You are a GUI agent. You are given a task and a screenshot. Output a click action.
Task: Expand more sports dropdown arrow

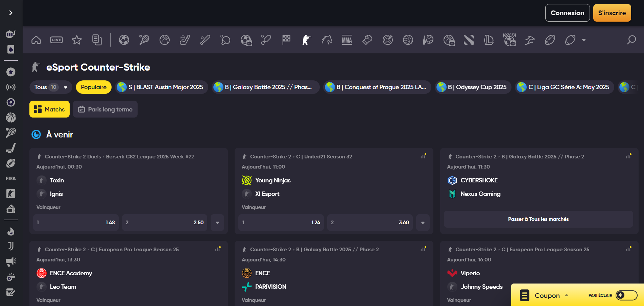[x=584, y=40]
